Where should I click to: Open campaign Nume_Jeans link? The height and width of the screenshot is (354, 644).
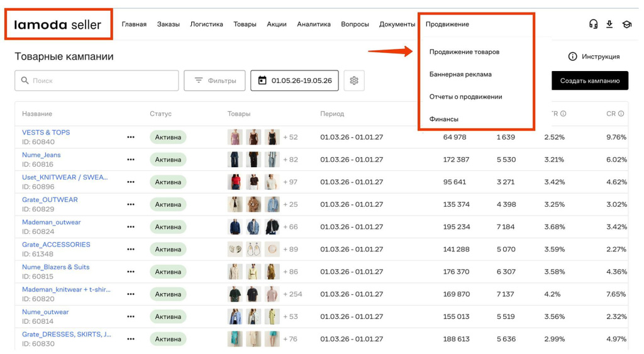41,155
